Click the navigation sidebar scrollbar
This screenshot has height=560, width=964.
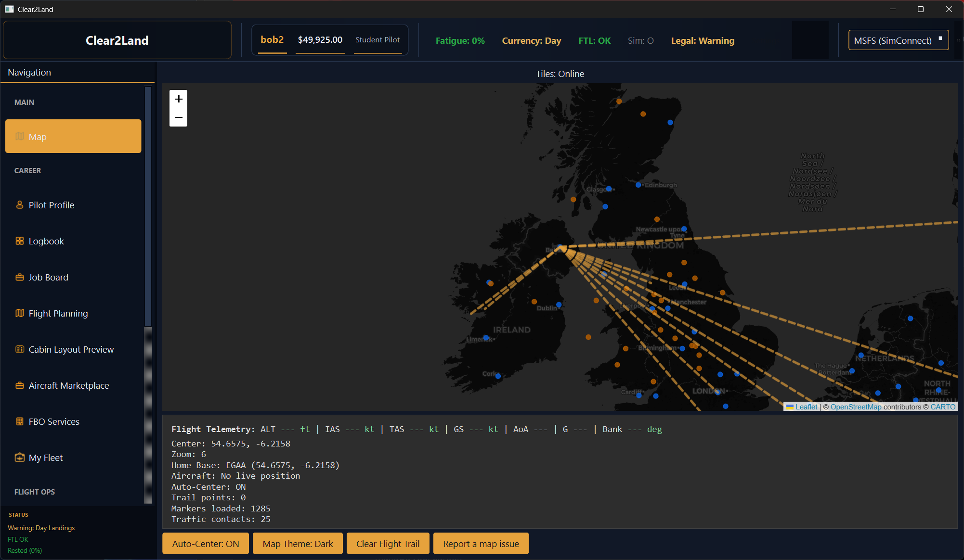148,207
